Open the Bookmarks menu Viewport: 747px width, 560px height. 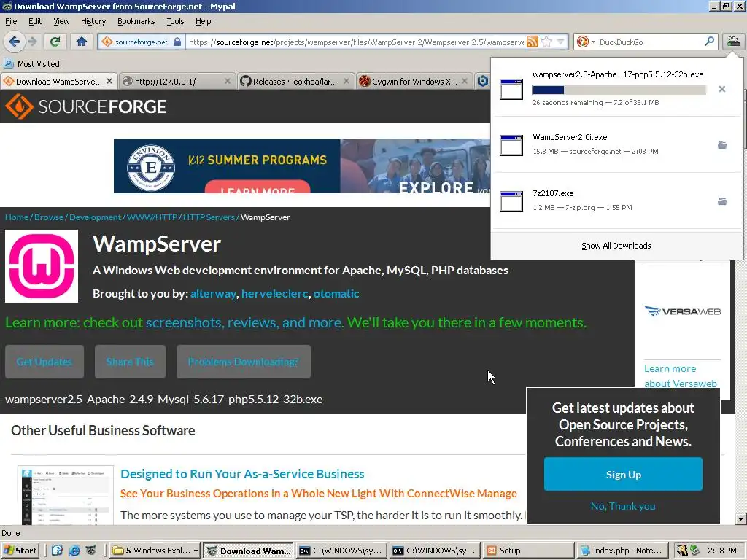point(136,21)
